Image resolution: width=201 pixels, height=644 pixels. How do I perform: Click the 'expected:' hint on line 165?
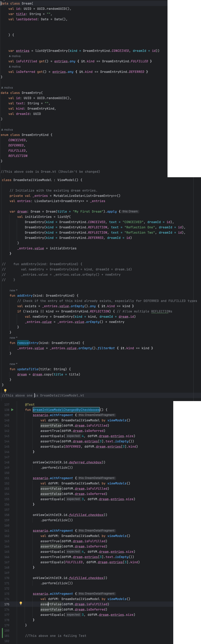pyautogui.click(x=73, y=552)
